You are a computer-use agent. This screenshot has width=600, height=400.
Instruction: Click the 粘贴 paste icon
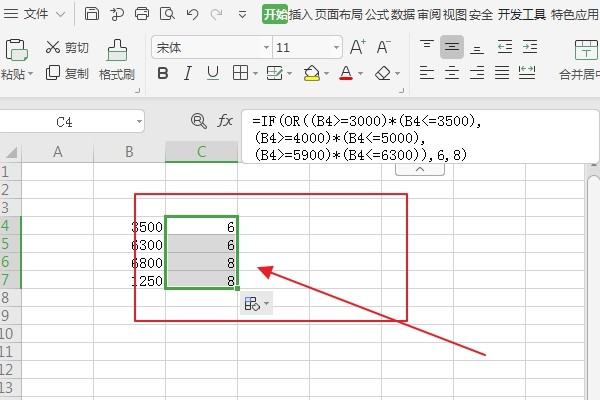(16, 51)
